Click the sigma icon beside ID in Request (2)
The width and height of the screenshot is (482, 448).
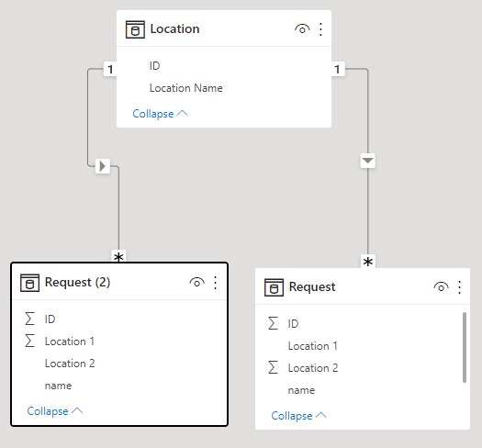[29, 319]
